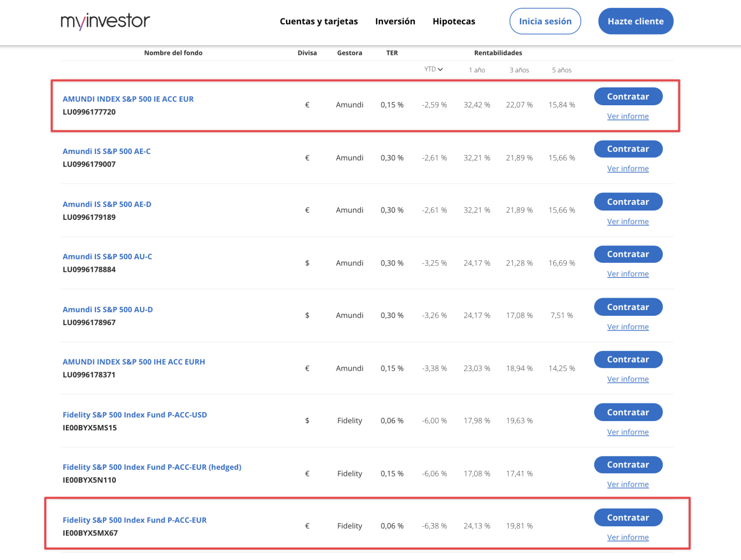Screen dimensions: 741x560
Task: Contratar Amundi IS S&P 500 AU-D
Action: tap(628, 307)
